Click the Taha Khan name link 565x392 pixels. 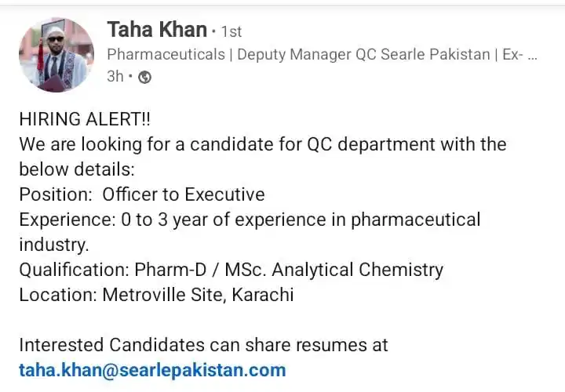157,30
